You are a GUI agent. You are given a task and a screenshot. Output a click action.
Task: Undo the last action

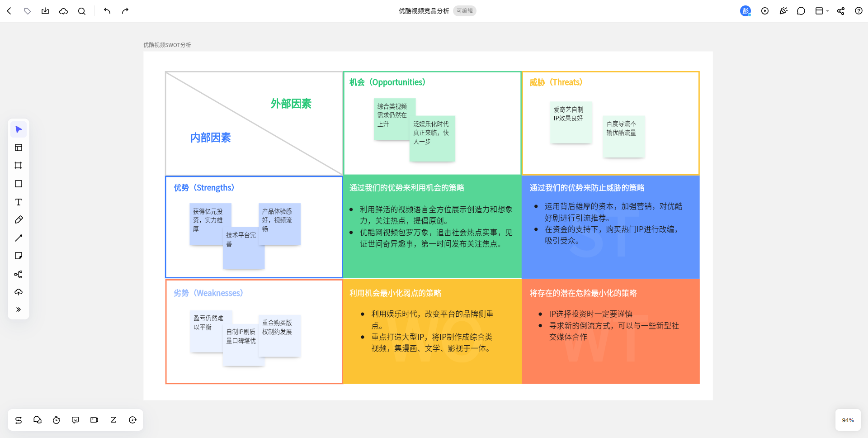(x=107, y=11)
